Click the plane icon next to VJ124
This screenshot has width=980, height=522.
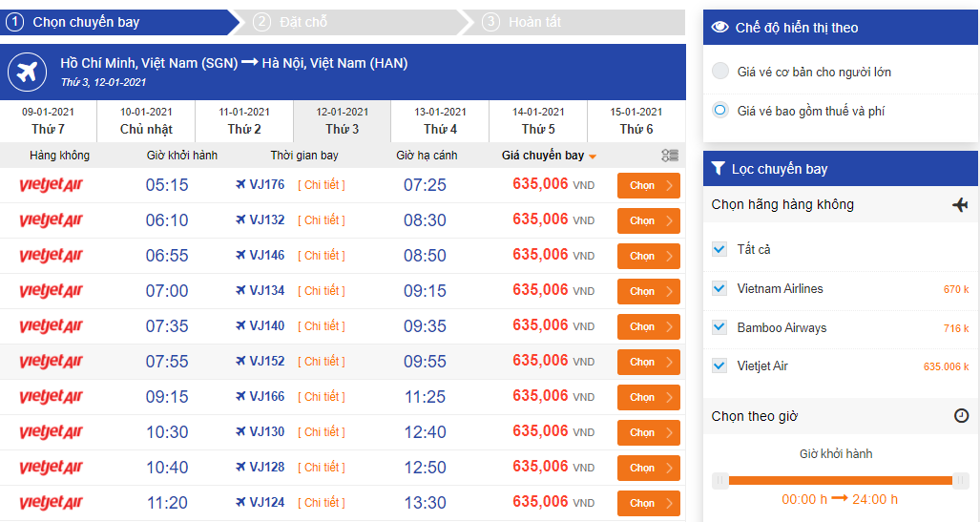pyautogui.click(x=240, y=503)
